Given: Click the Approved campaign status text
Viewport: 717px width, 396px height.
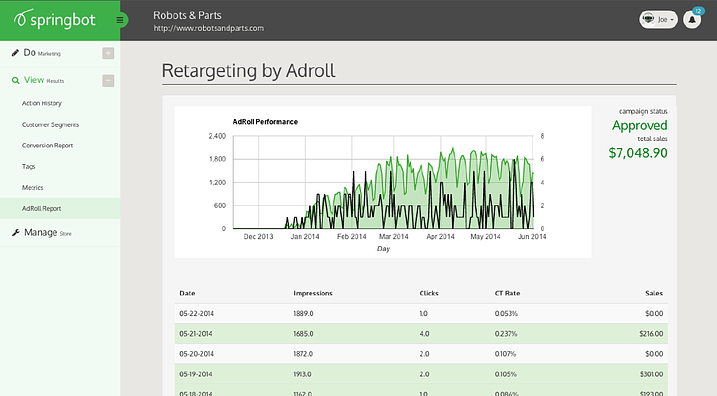Looking at the screenshot, I should [640, 125].
